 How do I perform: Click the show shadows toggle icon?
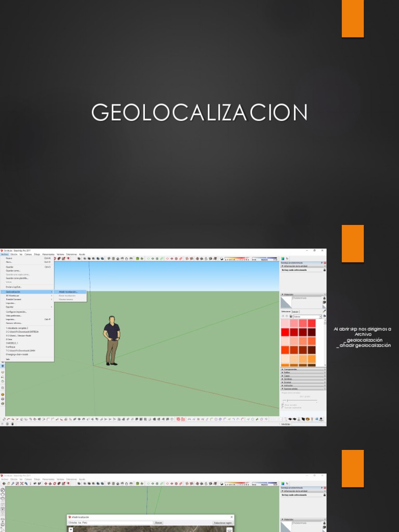click(x=221, y=259)
